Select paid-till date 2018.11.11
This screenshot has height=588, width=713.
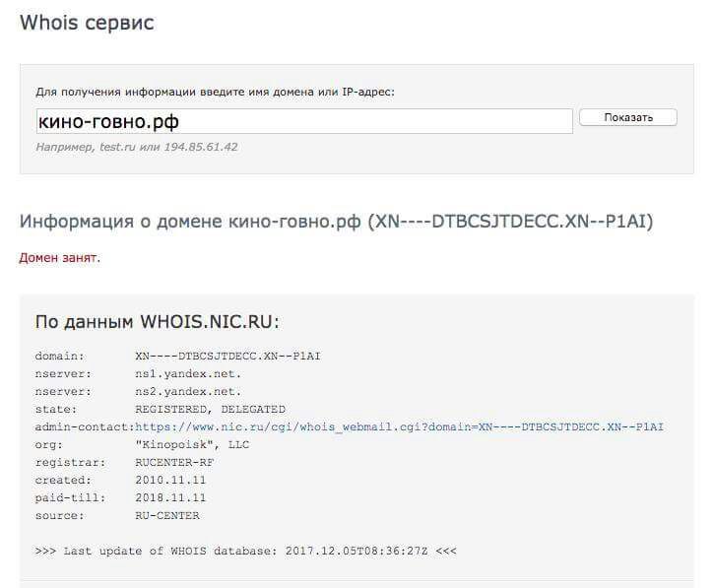click(170, 498)
